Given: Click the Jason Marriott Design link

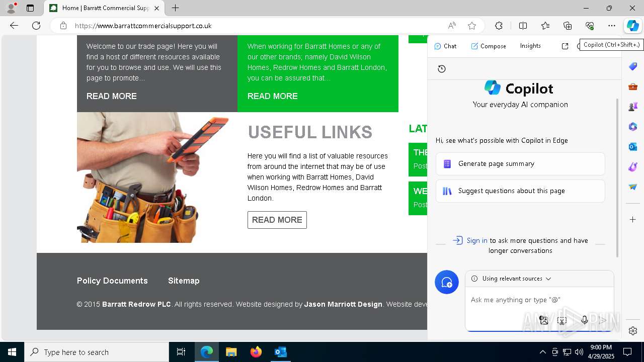Looking at the screenshot, I should [343, 304].
